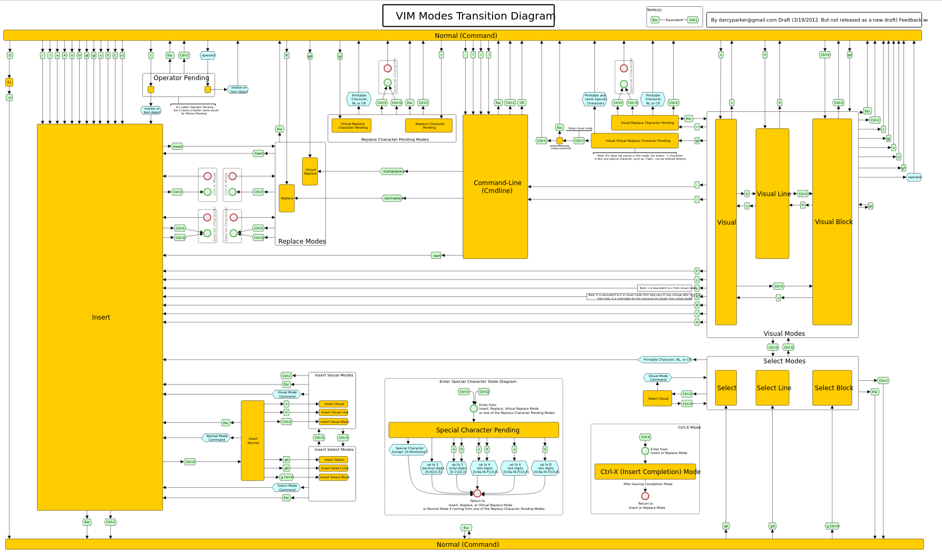Click the Visual Replace Character Pending block
Viewport: 942px width, 560px height.
(645, 123)
